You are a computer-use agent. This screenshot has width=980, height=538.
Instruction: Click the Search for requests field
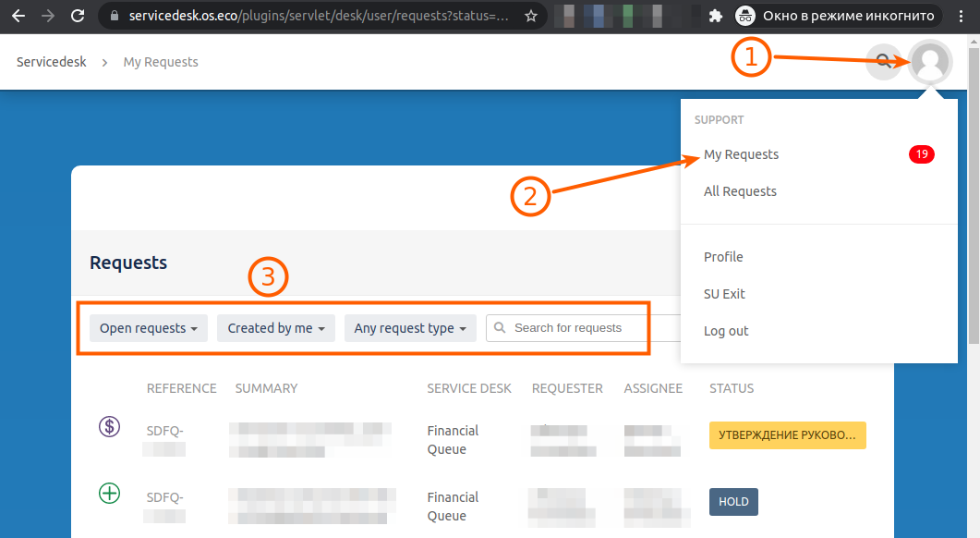coord(577,328)
